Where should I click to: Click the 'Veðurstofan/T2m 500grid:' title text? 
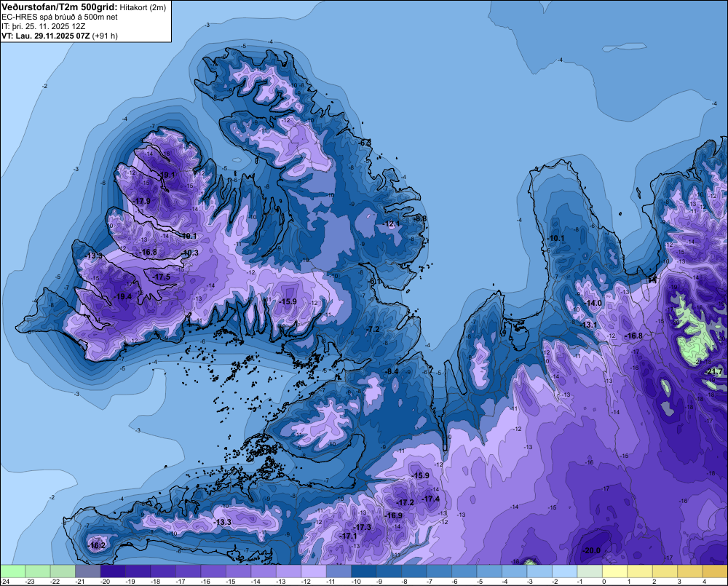pyautogui.click(x=59, y=7)
